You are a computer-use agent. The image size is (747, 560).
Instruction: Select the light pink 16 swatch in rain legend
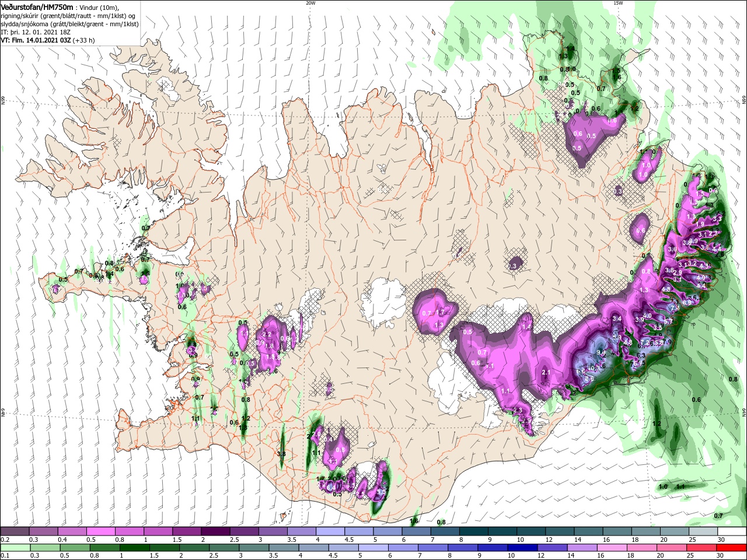tap(613, 547)
